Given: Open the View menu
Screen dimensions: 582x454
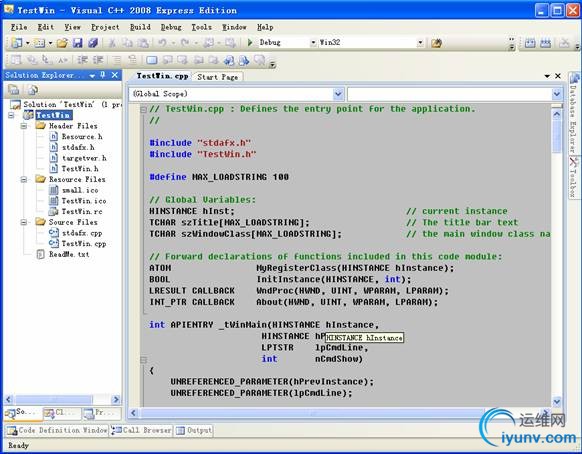Looking at the screenshot, I should coord(72,27).
